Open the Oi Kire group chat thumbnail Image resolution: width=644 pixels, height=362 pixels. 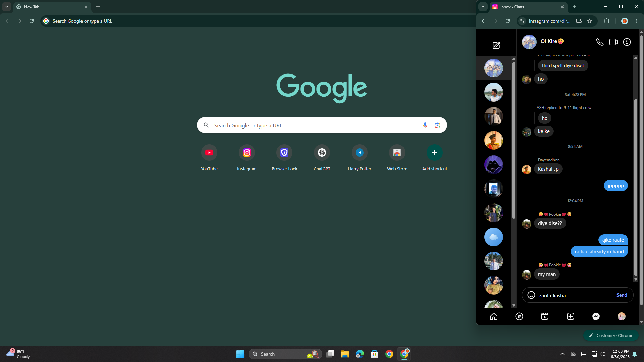(494, 68)
